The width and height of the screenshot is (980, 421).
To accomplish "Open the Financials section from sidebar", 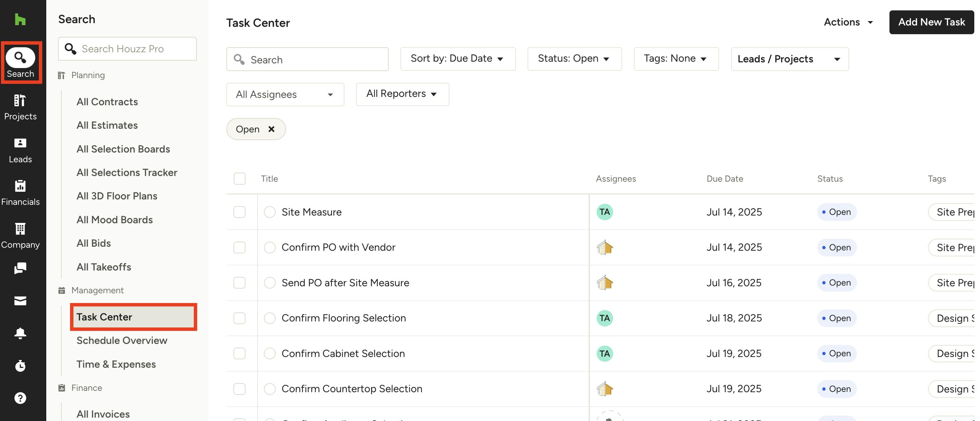I will click(20, 192).
